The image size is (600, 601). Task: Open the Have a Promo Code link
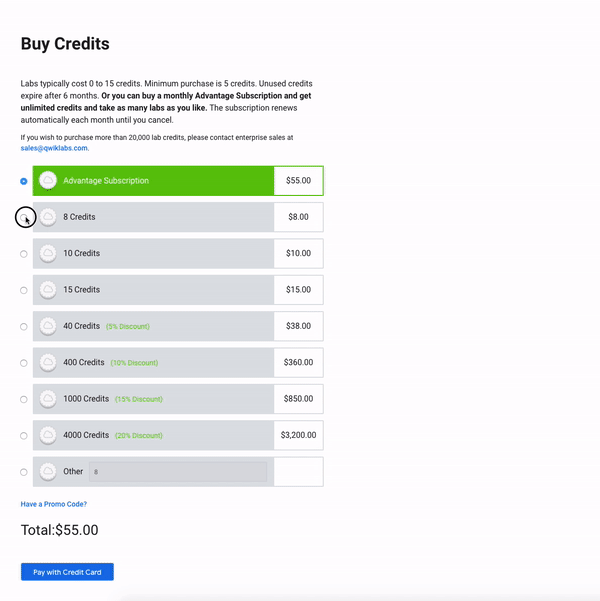[x=61, y=504]
